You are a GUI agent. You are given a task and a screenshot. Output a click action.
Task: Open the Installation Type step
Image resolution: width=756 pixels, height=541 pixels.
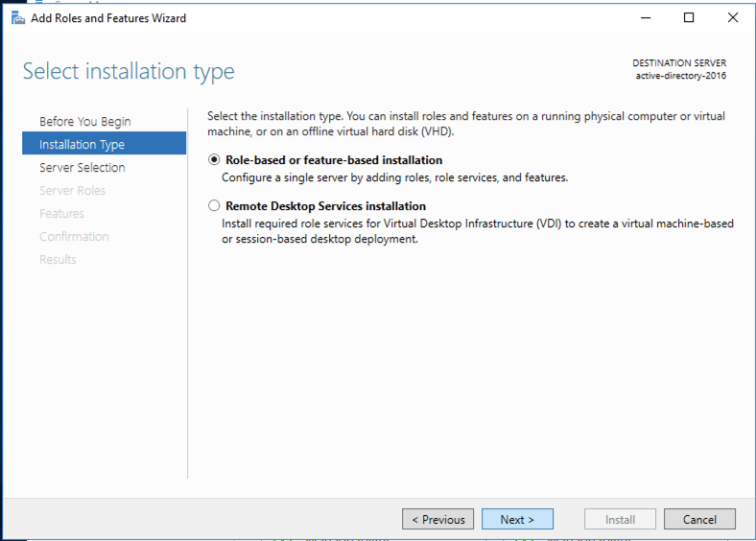105,143
